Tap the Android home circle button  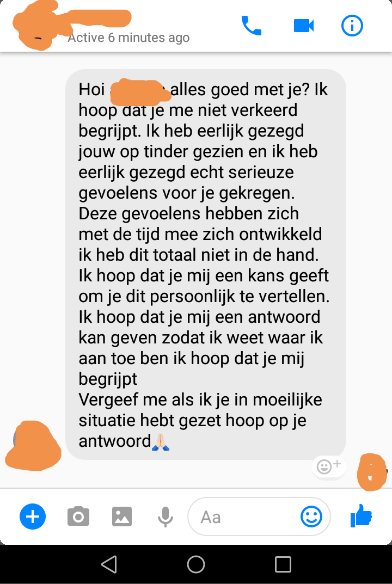[196, 564]
